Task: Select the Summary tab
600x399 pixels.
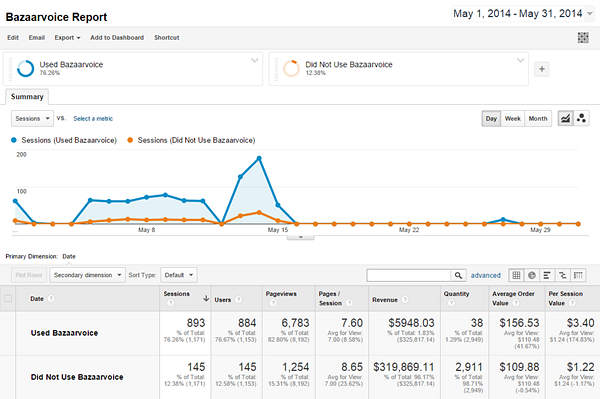Action: point(27,97)
